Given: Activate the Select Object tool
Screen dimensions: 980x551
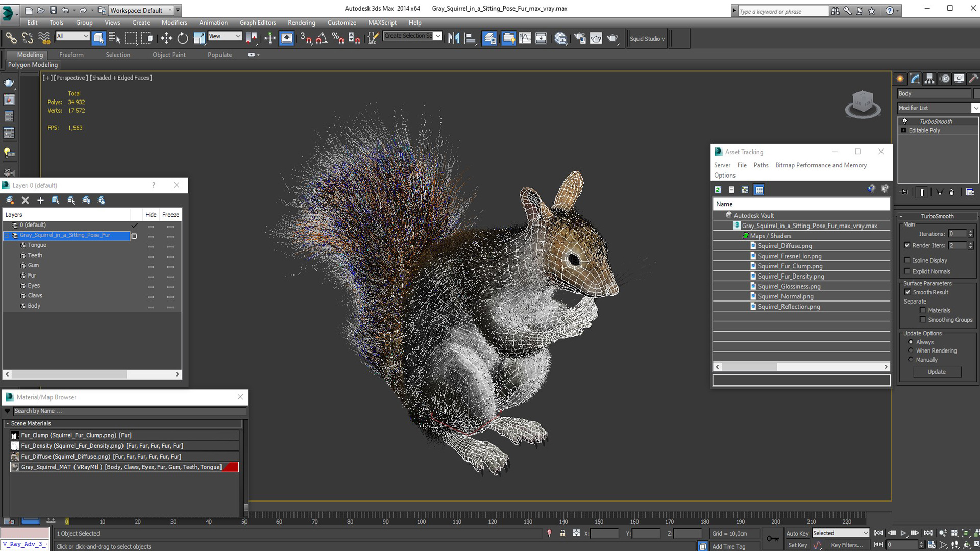Looking at the screenshot, I should click(99, 38).
